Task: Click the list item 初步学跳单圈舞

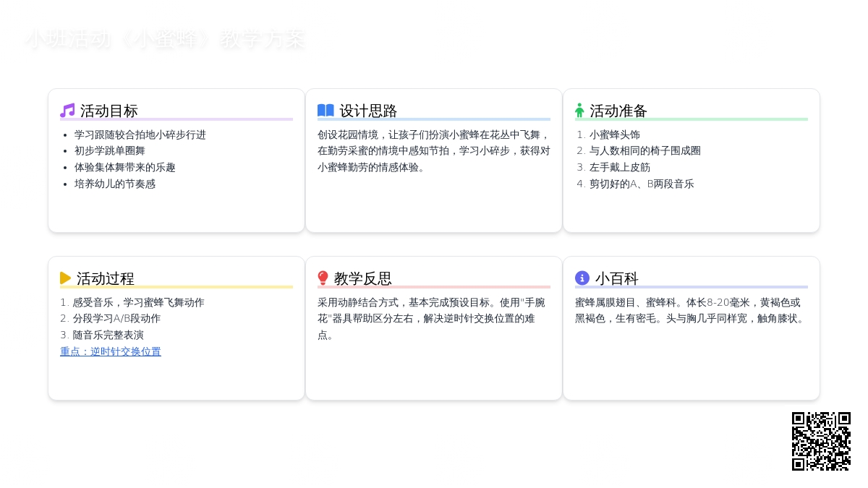Action: click(x=110, y=150)
